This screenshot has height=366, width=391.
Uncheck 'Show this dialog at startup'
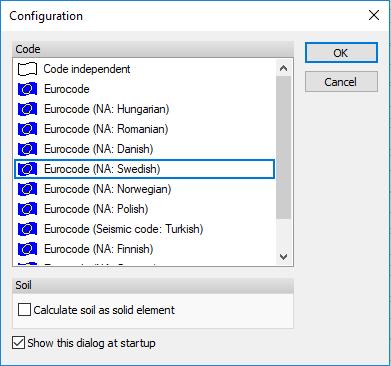point(18,343)
